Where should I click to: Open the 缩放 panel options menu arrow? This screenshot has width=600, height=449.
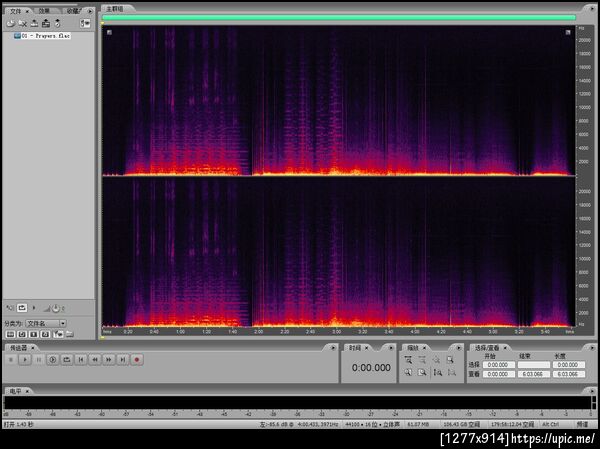(x=458, y=348)
